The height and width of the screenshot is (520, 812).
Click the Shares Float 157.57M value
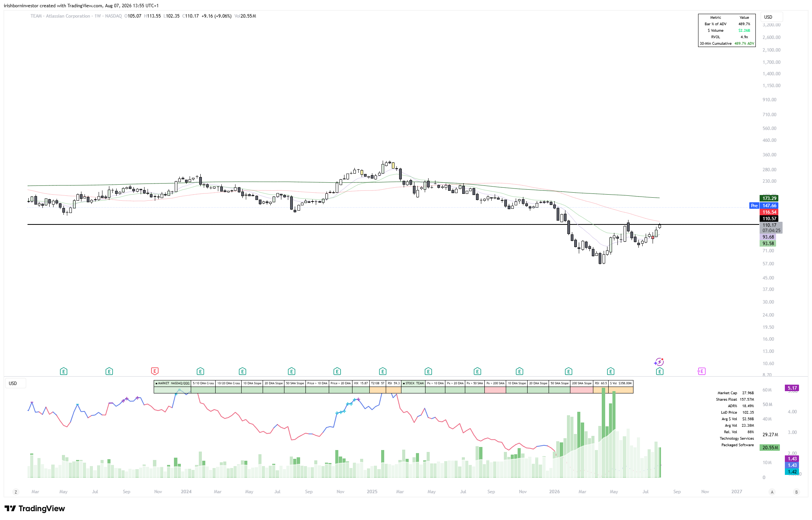click(x=747, y=400)
